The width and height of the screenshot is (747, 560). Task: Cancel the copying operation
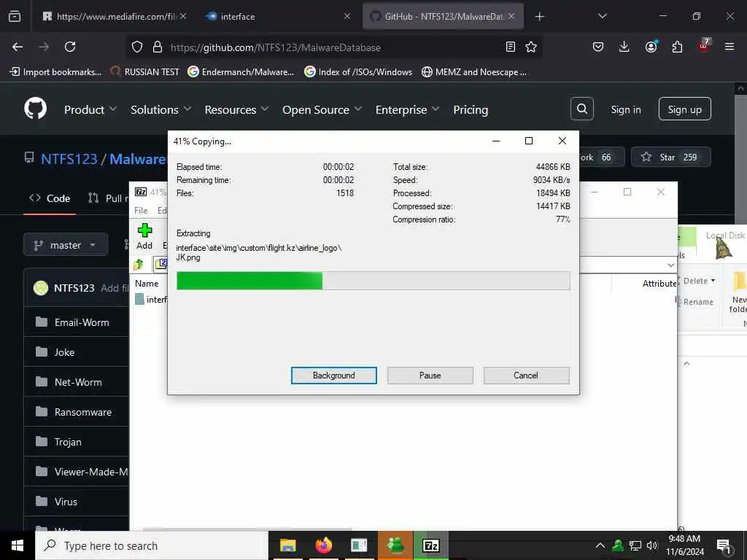pos(526,376)
